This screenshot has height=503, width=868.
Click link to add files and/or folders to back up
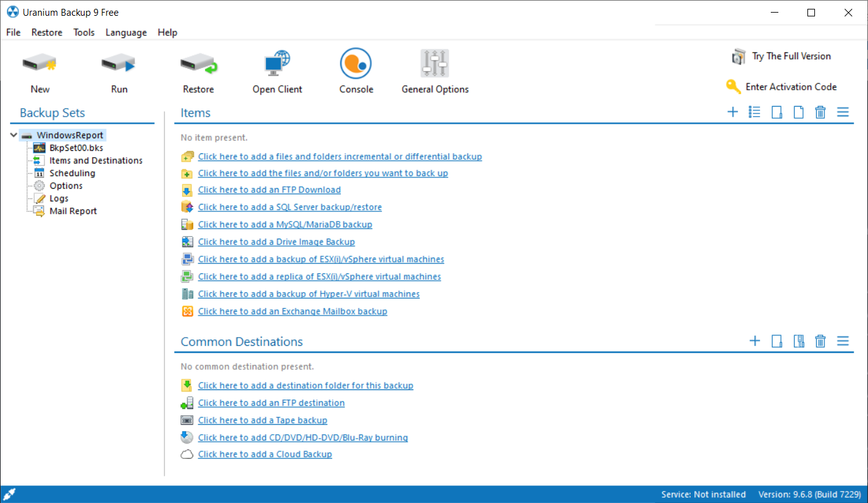[323, 173]
